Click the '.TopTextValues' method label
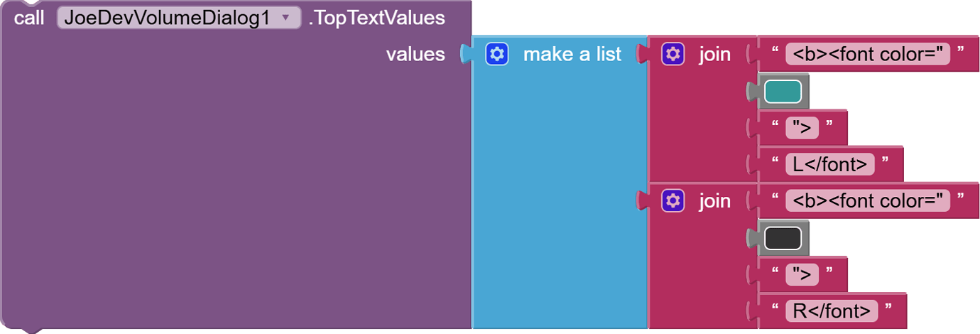 click(376, 18)
